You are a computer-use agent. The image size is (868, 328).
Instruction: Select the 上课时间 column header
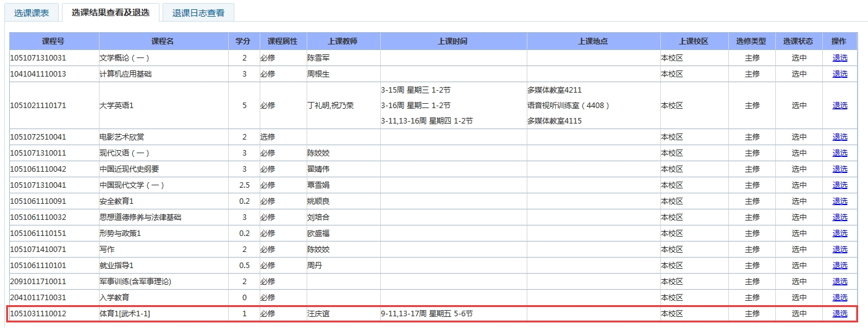453,41
